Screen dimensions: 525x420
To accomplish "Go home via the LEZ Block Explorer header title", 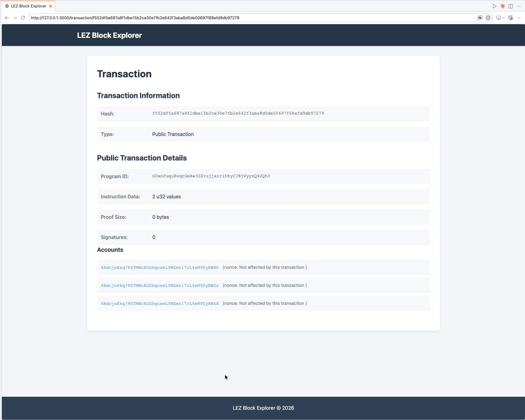I will (x=109, y=35).
